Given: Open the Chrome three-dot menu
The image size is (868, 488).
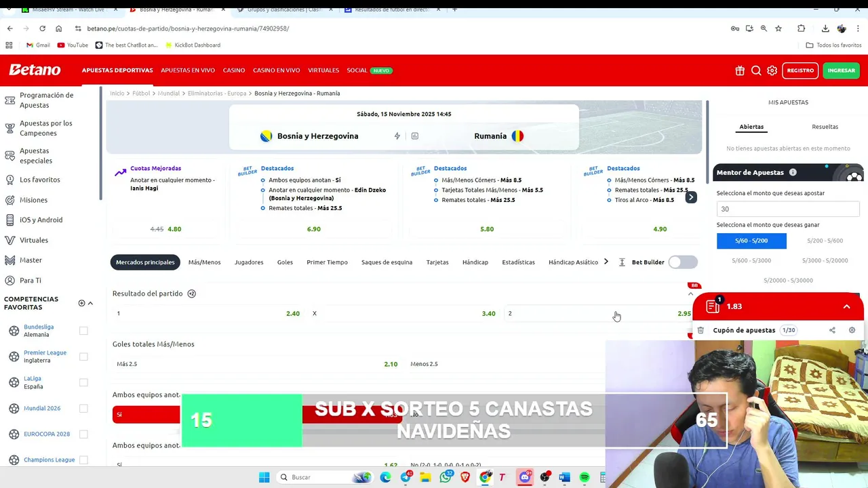Looking at the screenshot, I should [x=859, y=28].
